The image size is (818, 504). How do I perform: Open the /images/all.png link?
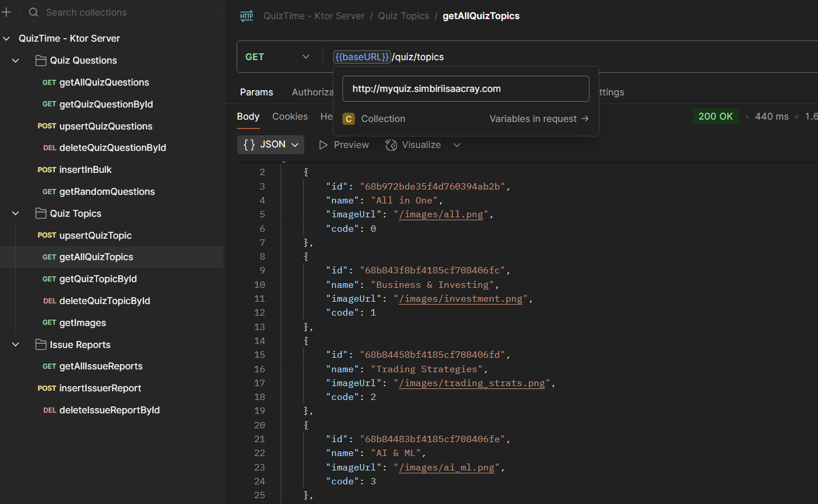pyautogui.click(x=441, y=214)
